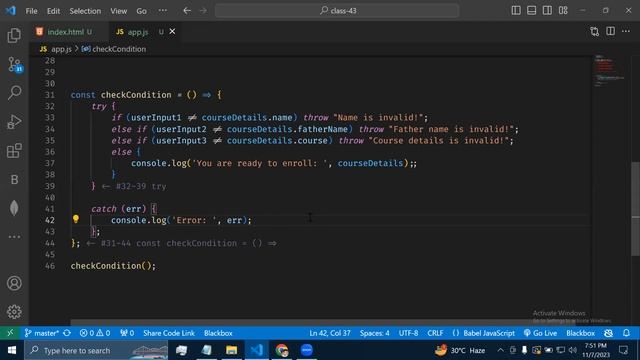Click taskbar Type here to search box
The height and width of the screenshot is (360, 640).
coord(96,350)
